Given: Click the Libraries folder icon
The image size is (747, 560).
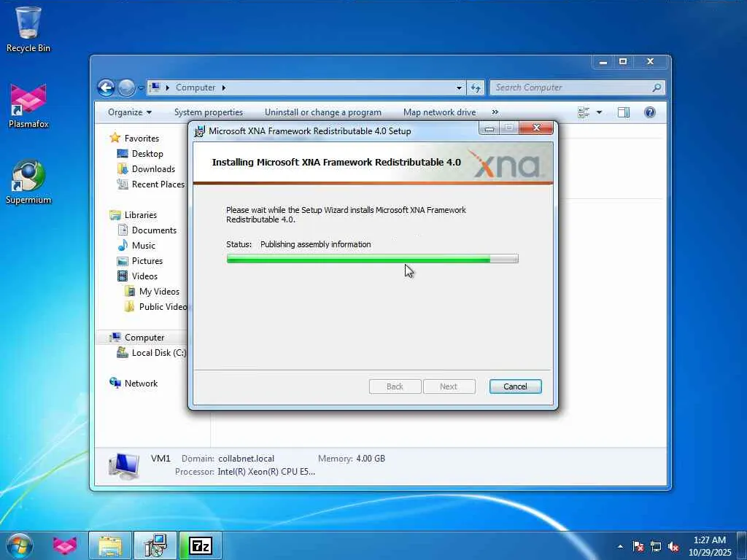Looking at the screenshot, I should pos(115,215).
